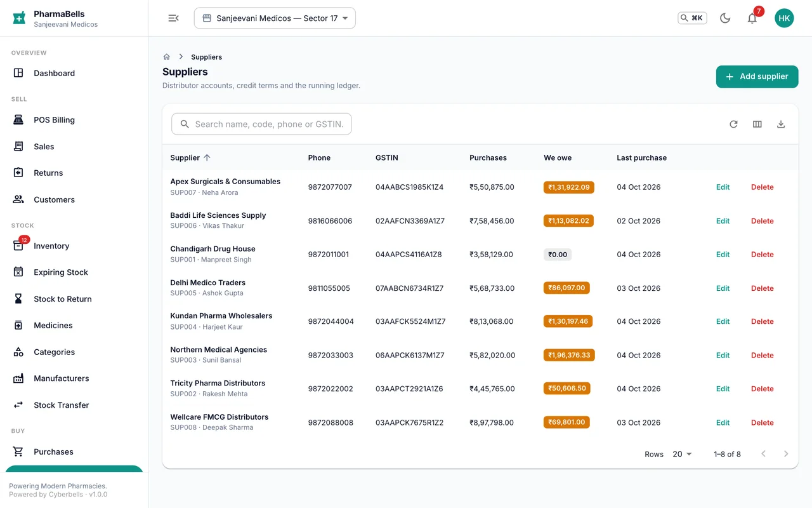Refresh the suppliers table
Image resolution: width=812 pixels, height=508 pixels.
tap(733, 124)
